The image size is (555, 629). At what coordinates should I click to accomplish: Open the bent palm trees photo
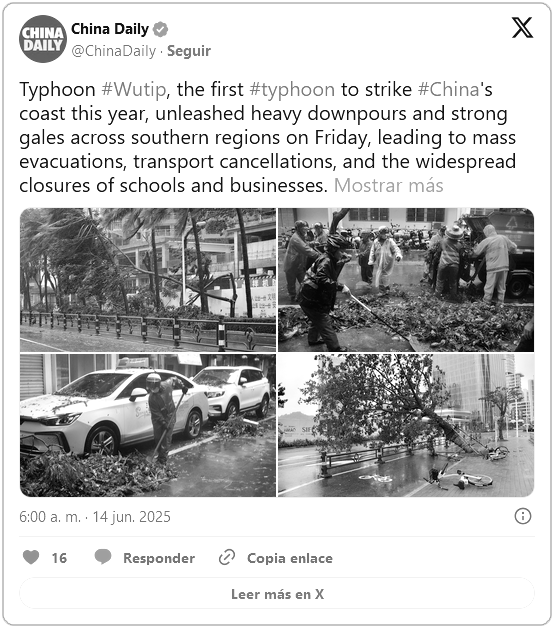click(148, 280)
